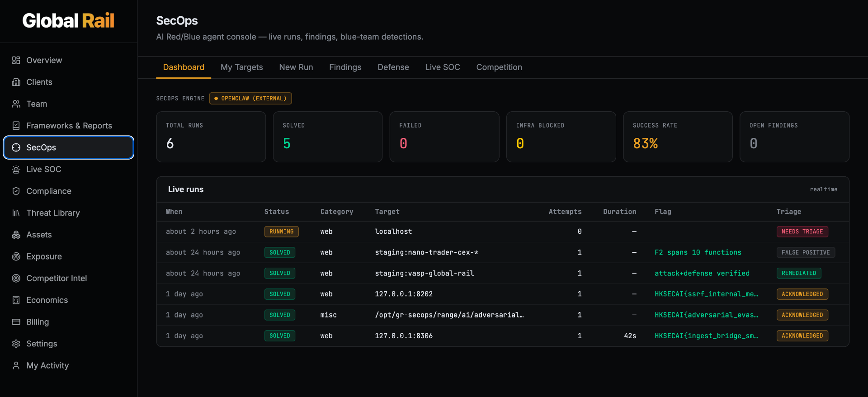Click the Exposure radar icon
The image size is (868, 397).
click(x=16, y=256)
